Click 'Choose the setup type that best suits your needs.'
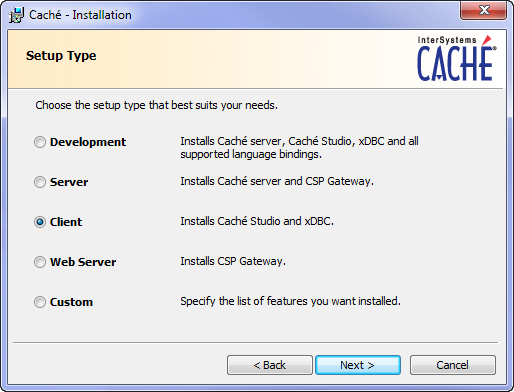This screenshot has width=514, height=392. (x=156, y=105)
